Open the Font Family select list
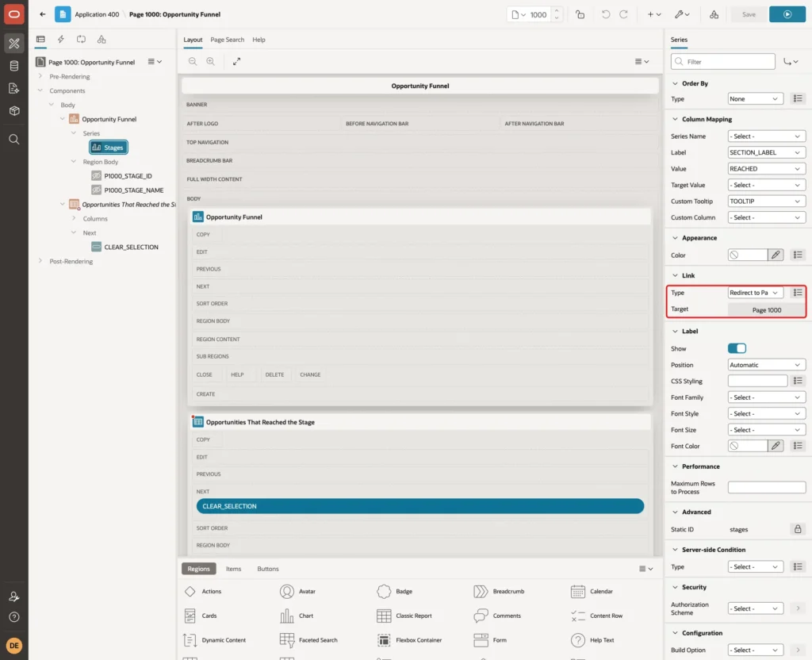This screenshot has height=660, width=812. pyautogui.click(x=766, y=397)
